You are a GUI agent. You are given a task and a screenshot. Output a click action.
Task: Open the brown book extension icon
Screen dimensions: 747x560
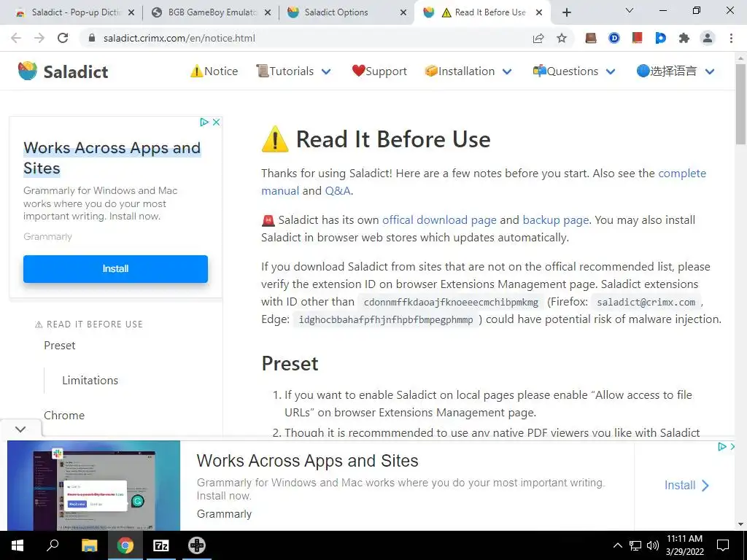pyautogui.click(x=591, y=38)
